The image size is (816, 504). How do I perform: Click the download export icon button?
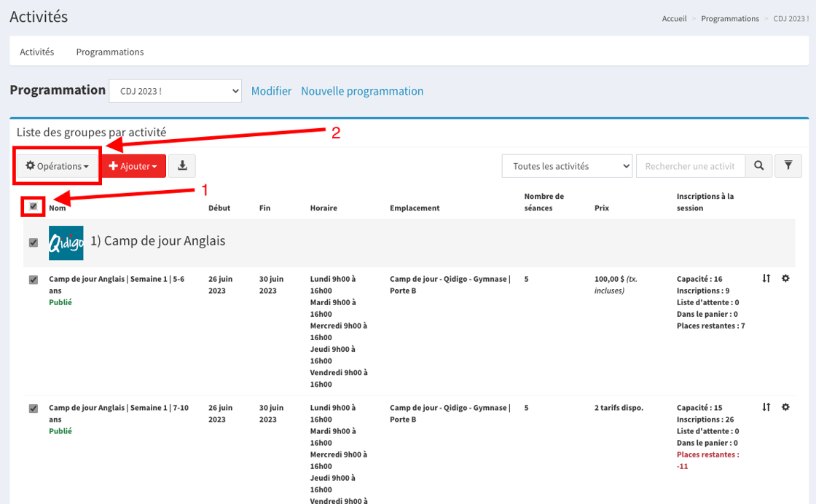(x=182, y=166)
